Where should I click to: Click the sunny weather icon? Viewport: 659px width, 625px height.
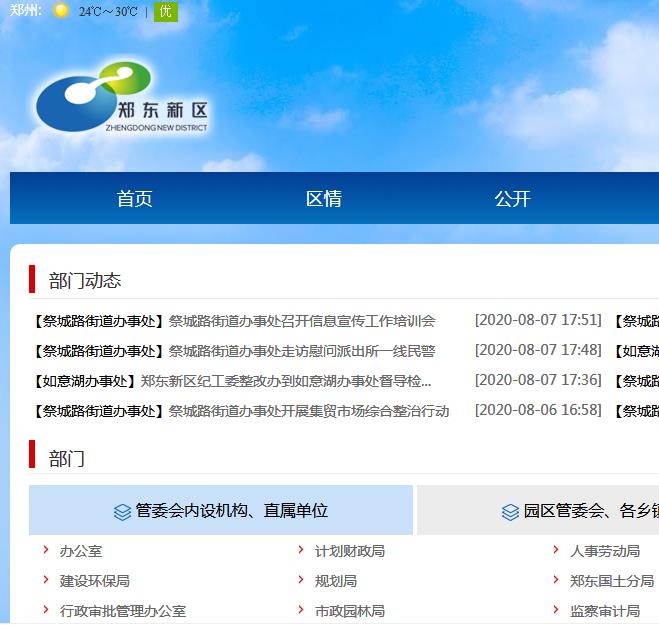click(61, 11)
